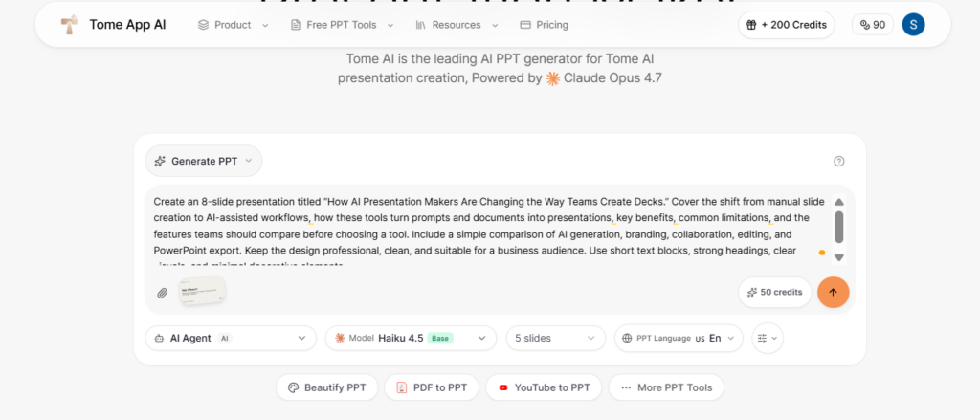Image resolution: width=980 pixels, height=420 pixels.
Task: Click the 50 credits cost indicator
Action: click(x=775, y=292)
